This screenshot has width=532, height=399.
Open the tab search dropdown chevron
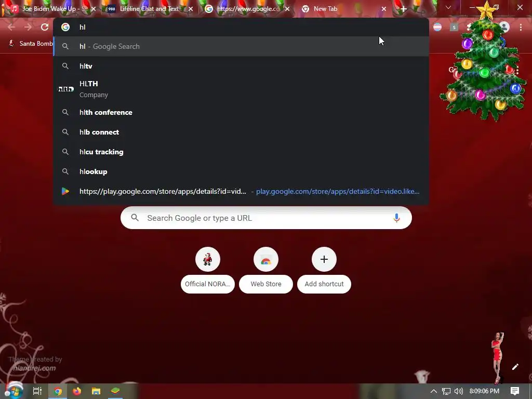448,7
